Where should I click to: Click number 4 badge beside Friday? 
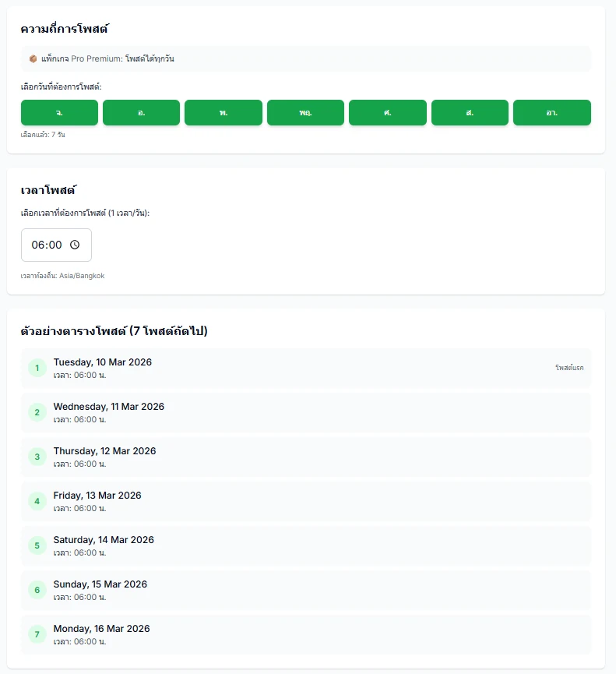[x=37, y=501]
